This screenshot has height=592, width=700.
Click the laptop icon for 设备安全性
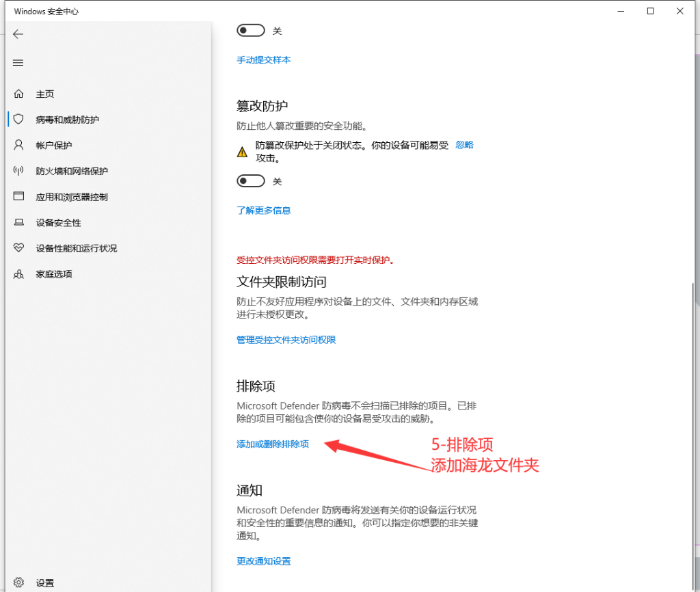18,222
